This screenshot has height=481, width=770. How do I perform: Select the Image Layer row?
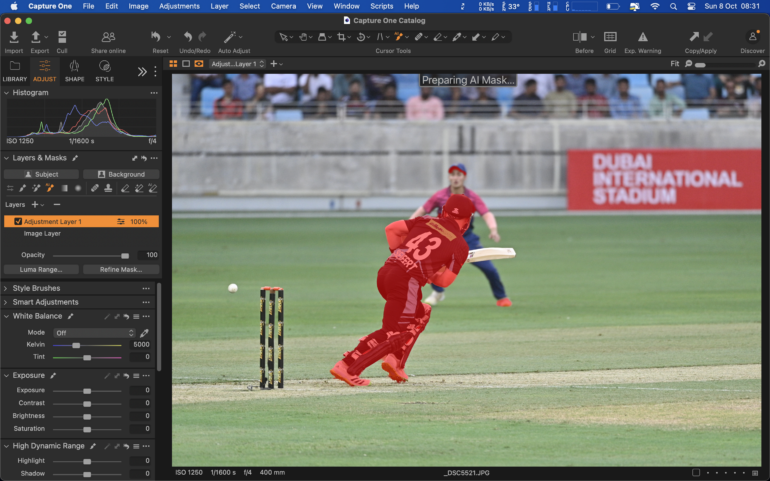coord(81,234)
